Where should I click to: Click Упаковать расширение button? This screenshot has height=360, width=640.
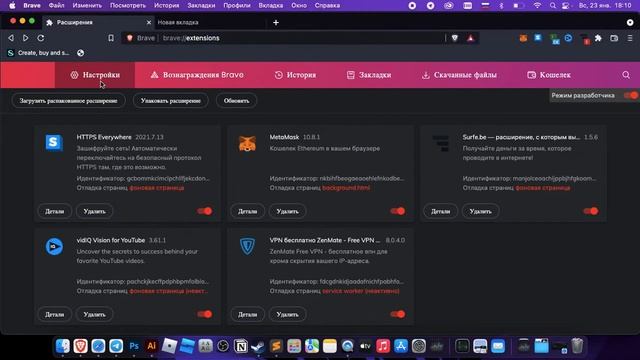tap(171, 101)
